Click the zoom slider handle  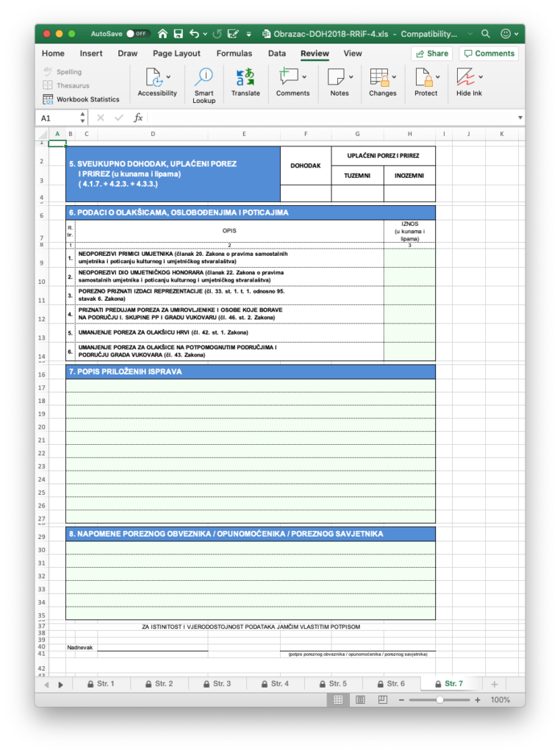click(439, 700)
